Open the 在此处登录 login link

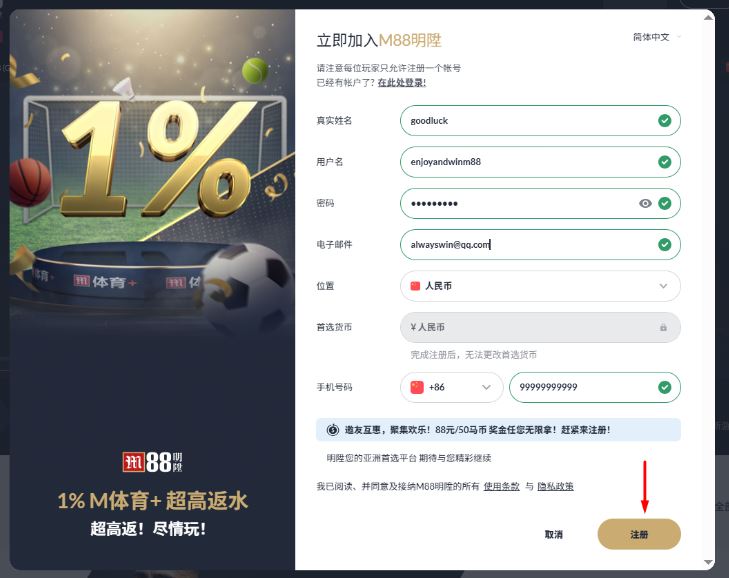pyautogui.click(x=402, y=83)
